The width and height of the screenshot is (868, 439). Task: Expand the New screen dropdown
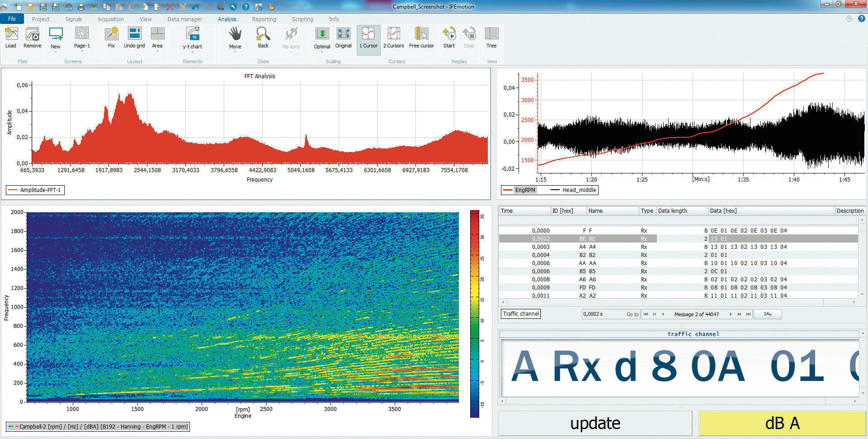[56, 52]
